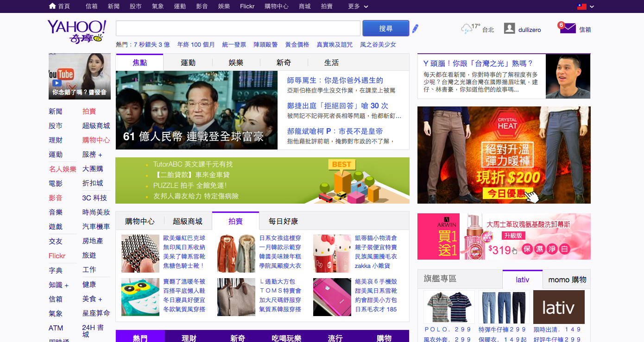Viewport: 644px width, 342px height.
Task: Open the 61 億人民幣 連戰 featured photo
Action: point(196,110)
